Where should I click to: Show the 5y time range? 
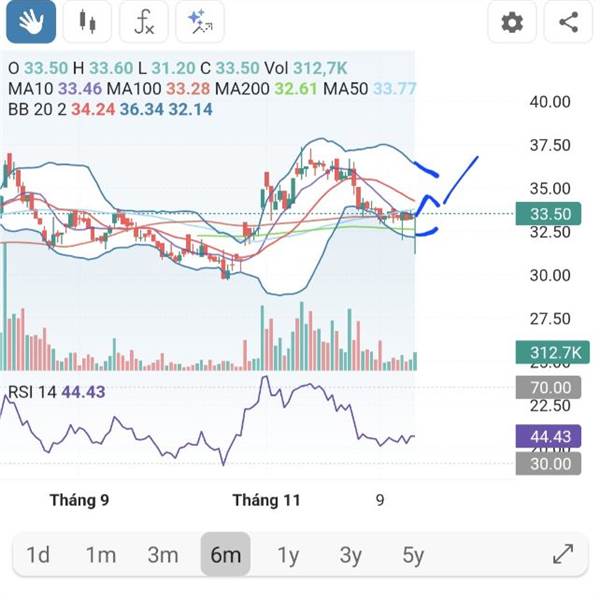click(413, 555)
